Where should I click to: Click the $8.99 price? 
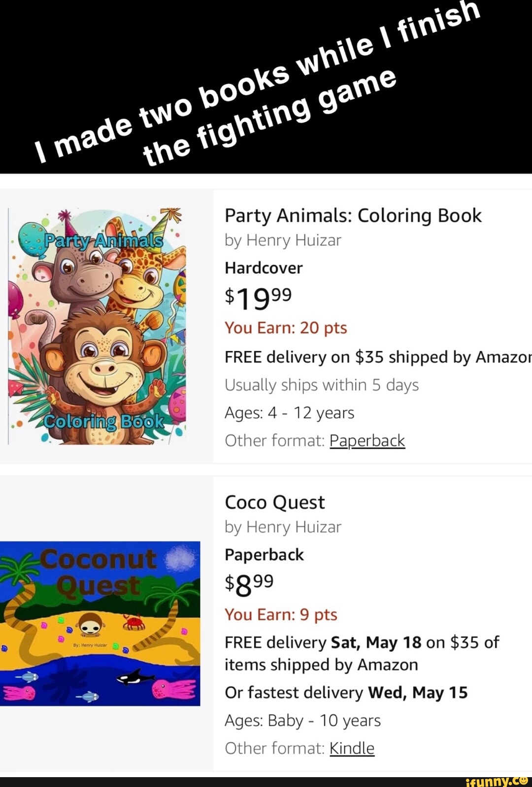[x=249, y=584]
